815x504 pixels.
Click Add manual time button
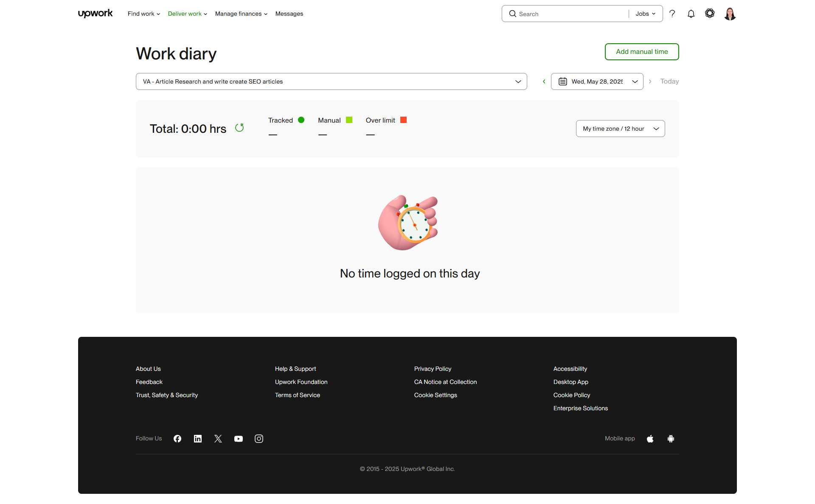(x=642, y=52)
